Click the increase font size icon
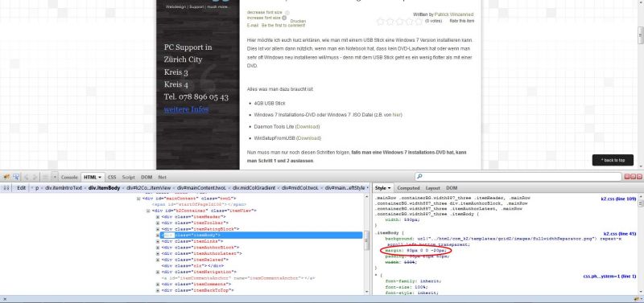 coord(284,18)
